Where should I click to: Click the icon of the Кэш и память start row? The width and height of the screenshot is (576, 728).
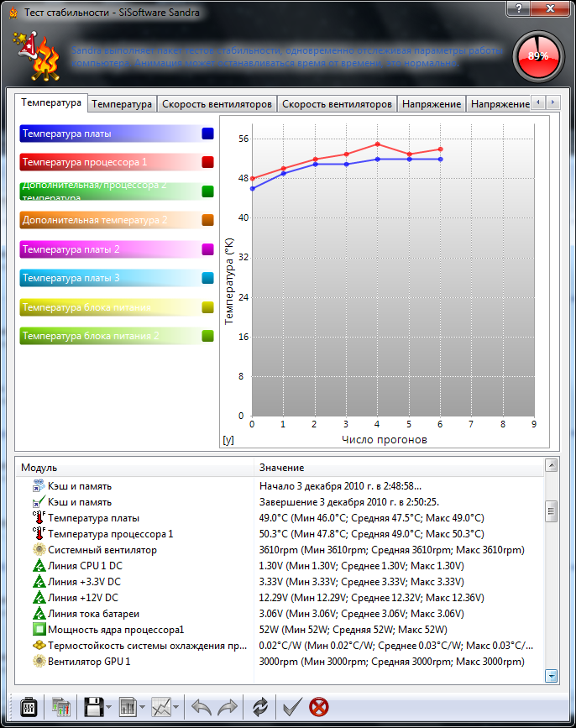click(39, 486)
